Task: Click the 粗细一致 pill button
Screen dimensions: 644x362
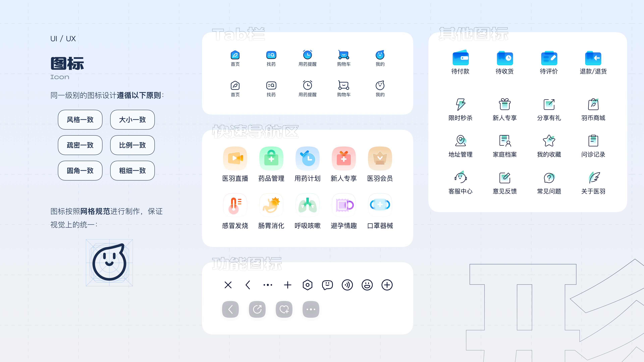Action: click(x=132, y=171)
